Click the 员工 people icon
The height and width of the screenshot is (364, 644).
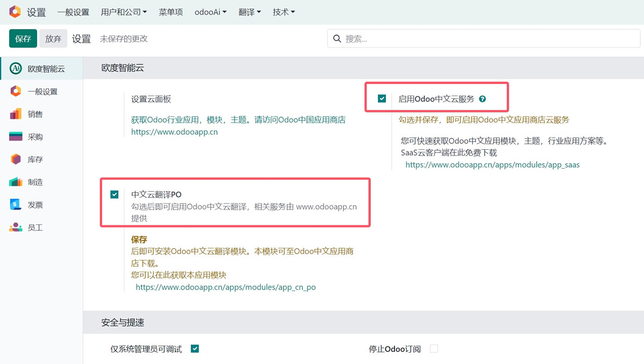pos(16,228)
